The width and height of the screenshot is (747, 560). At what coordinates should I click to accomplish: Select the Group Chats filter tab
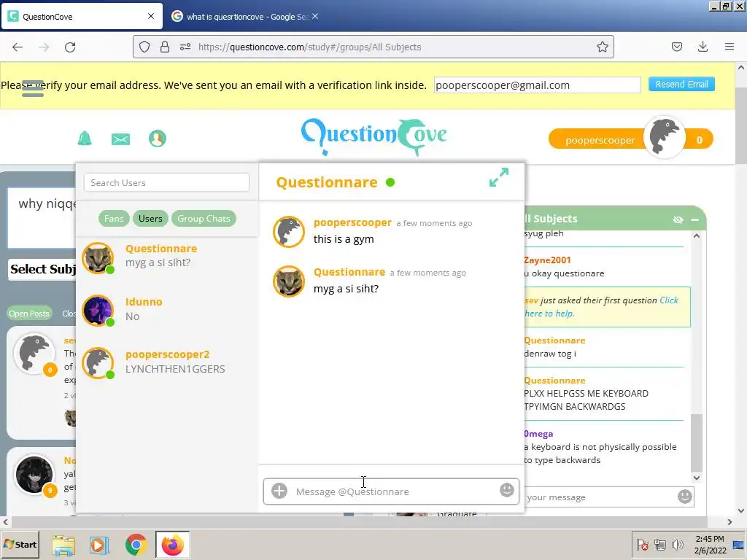coord(204,219)
